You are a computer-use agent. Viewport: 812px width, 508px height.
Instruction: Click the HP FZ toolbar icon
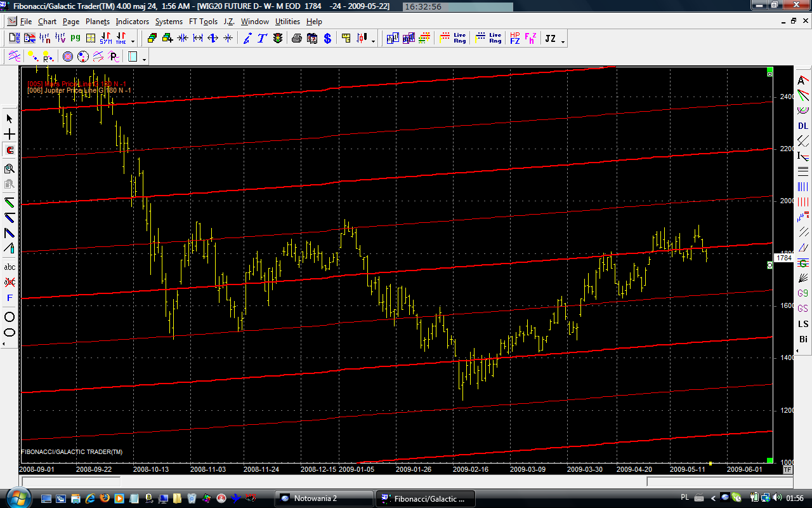514,39
